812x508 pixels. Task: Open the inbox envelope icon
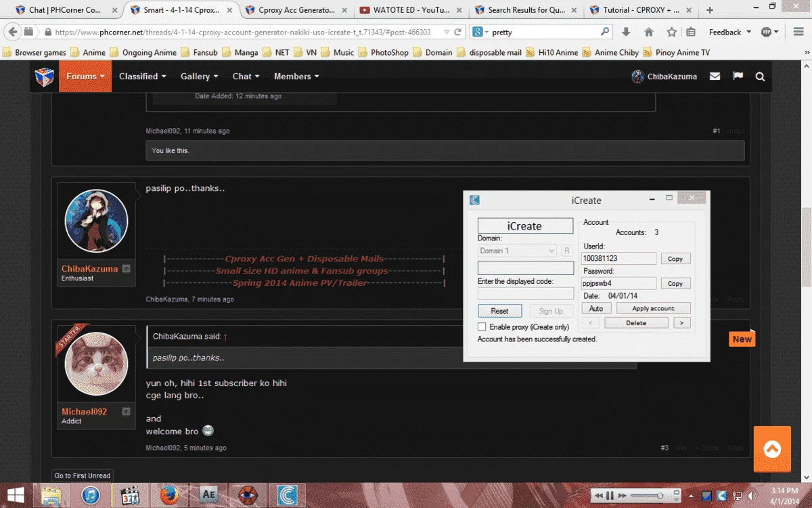(715, 77)
